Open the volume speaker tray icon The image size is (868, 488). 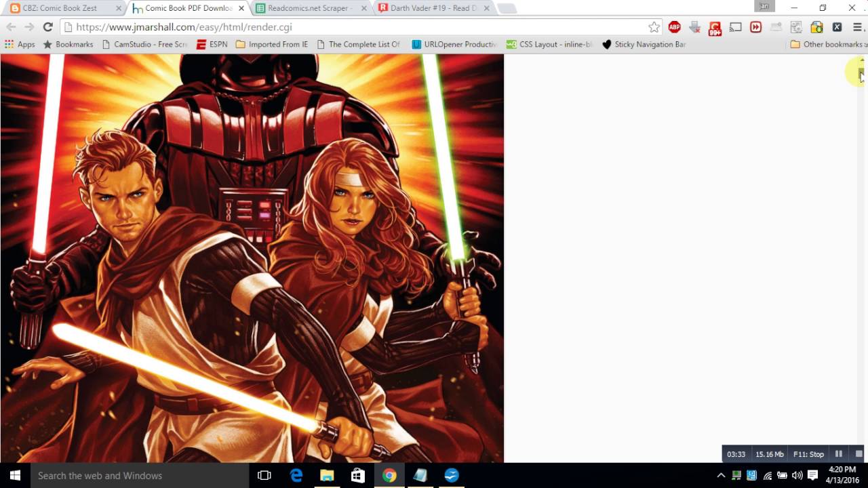click(797, 475)
